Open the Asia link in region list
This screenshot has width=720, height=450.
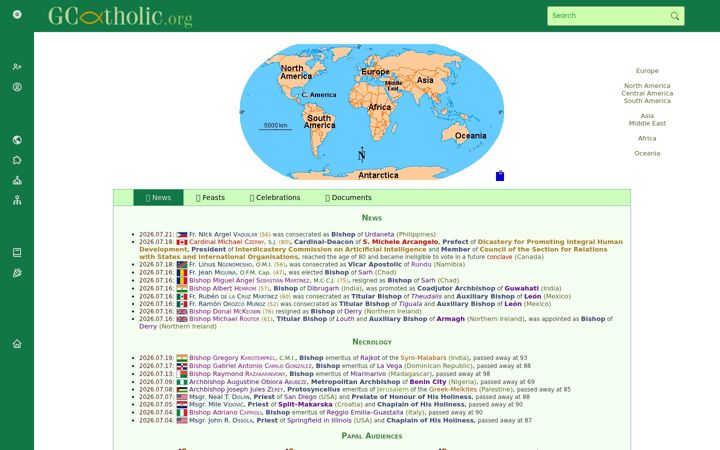647,116
